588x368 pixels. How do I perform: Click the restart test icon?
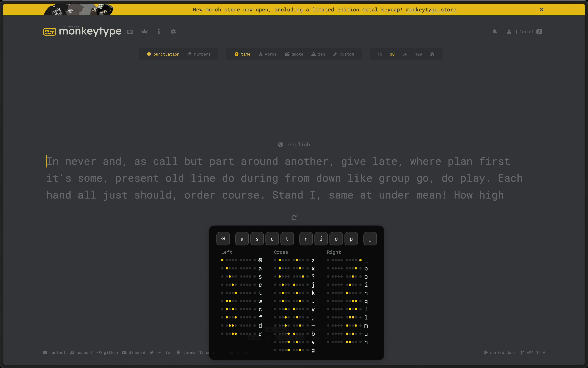coord(294,218)
